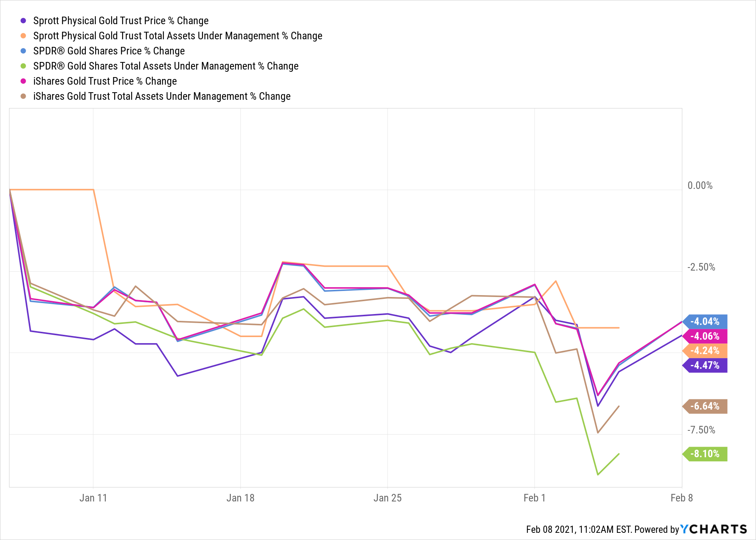This screenshot has width=756, height=540.
Task: Click the YCharts logo
Action: (x=714, y=529)
